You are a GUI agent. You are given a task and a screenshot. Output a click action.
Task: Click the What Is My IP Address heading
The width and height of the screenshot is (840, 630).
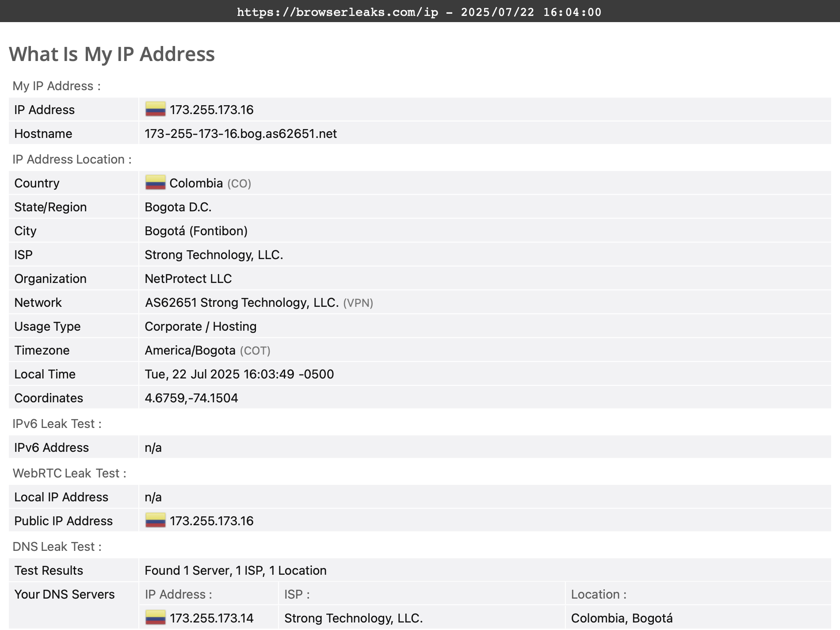[x=112, y=54]
